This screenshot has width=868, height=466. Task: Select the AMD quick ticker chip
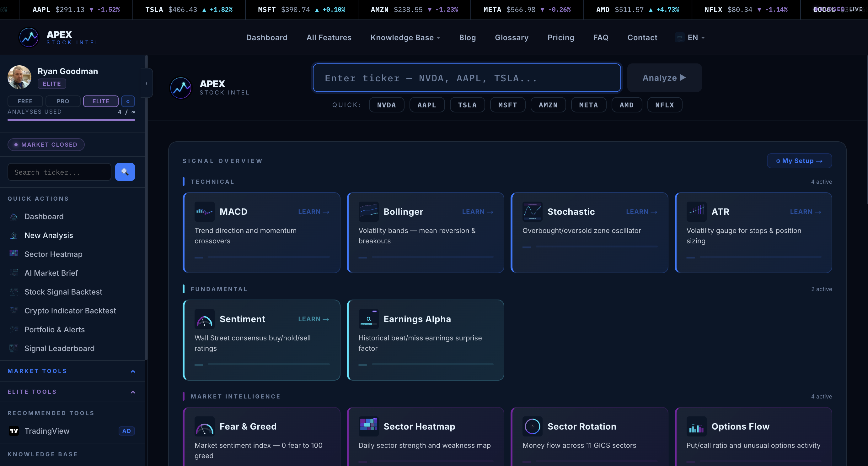point(627,105)
